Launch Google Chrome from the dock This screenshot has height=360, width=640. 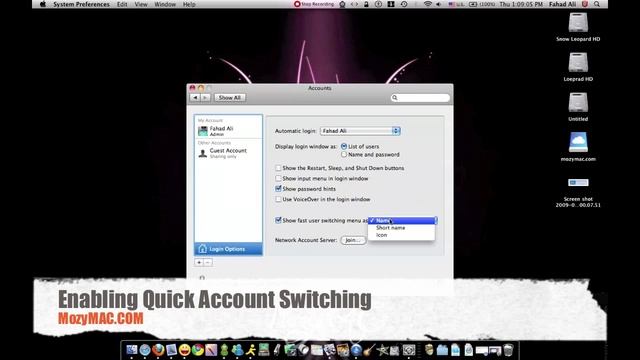[x=198, y=350]
